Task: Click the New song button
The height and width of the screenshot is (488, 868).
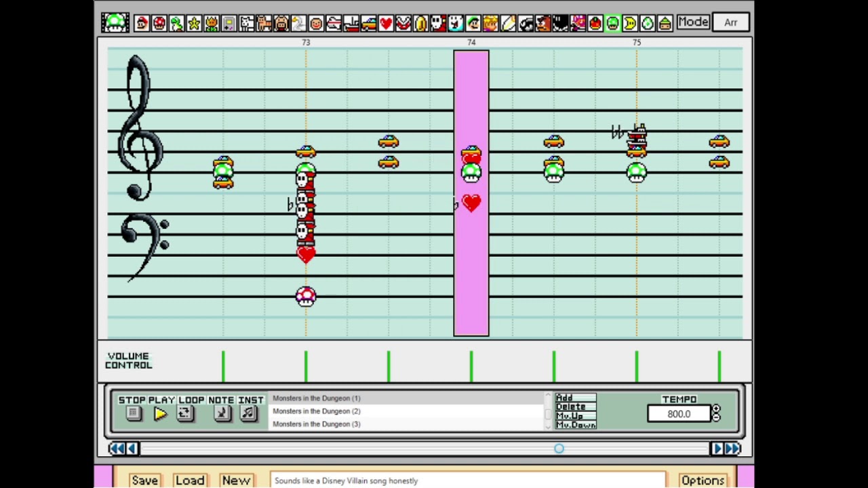Action: tap(236, 480)
